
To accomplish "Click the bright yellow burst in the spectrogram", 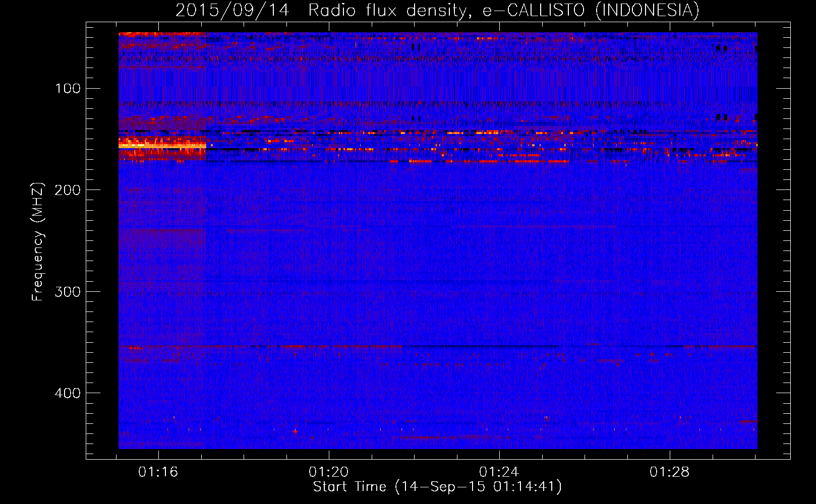I will tap(162, 145).
